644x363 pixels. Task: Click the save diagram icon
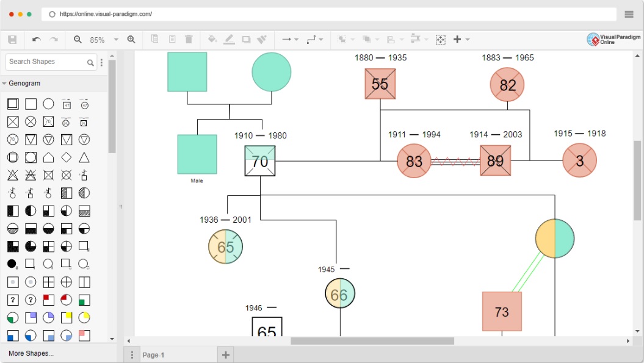pyautogui.click(x=12, y=40)
